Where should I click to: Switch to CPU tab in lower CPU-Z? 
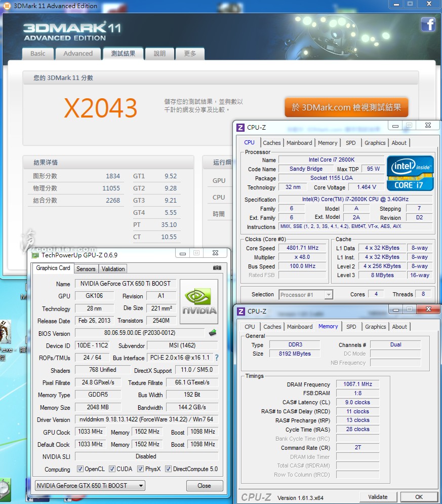(250, 327)
